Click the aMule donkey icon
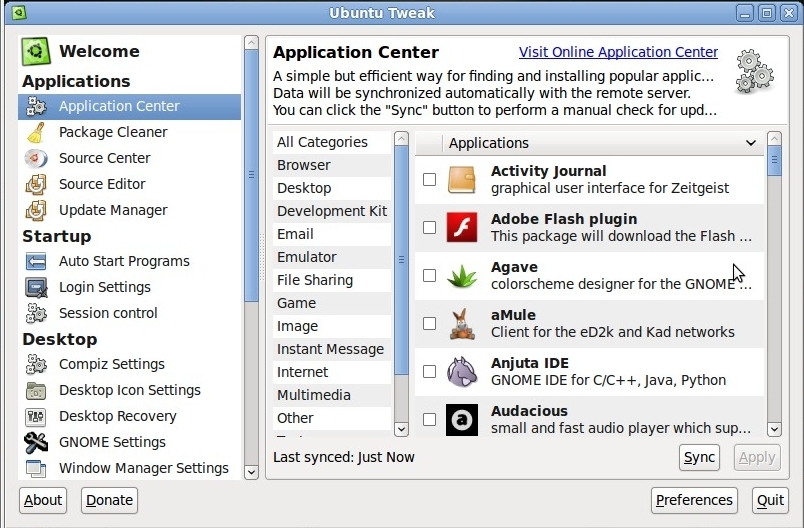The image size is (804, 528). click(x=461, y=324)
